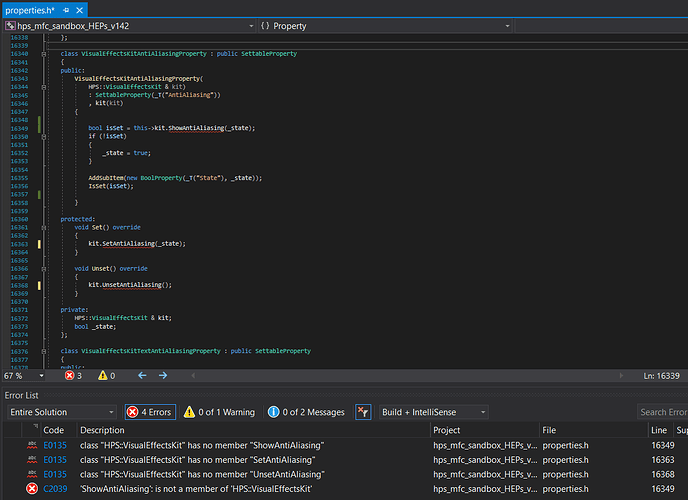Collapse the void Set() override function

[43, 227]
